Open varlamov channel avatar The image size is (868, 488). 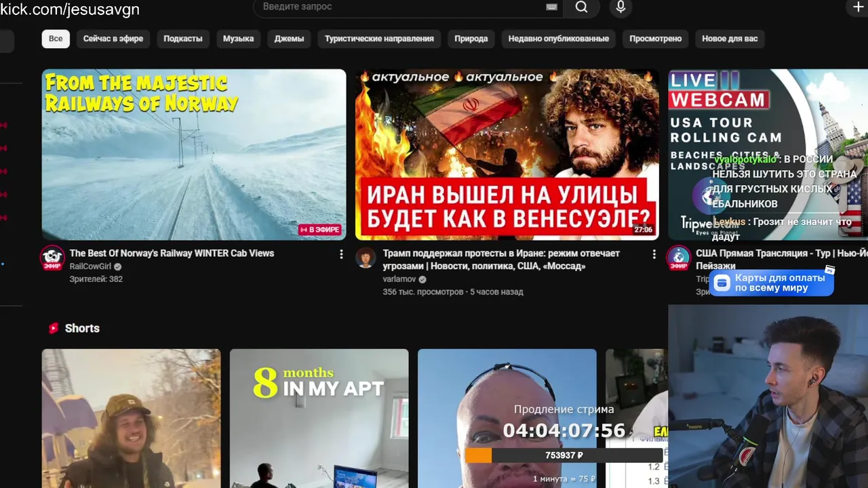(366, 258)
